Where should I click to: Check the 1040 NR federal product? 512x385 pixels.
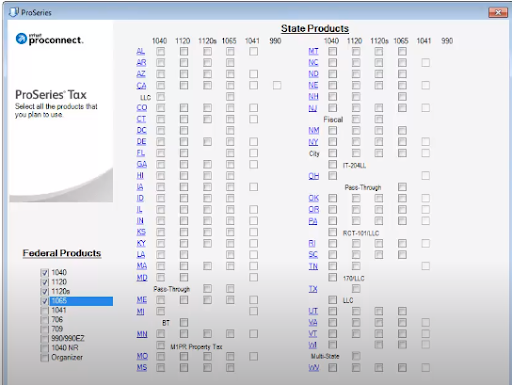44,348
